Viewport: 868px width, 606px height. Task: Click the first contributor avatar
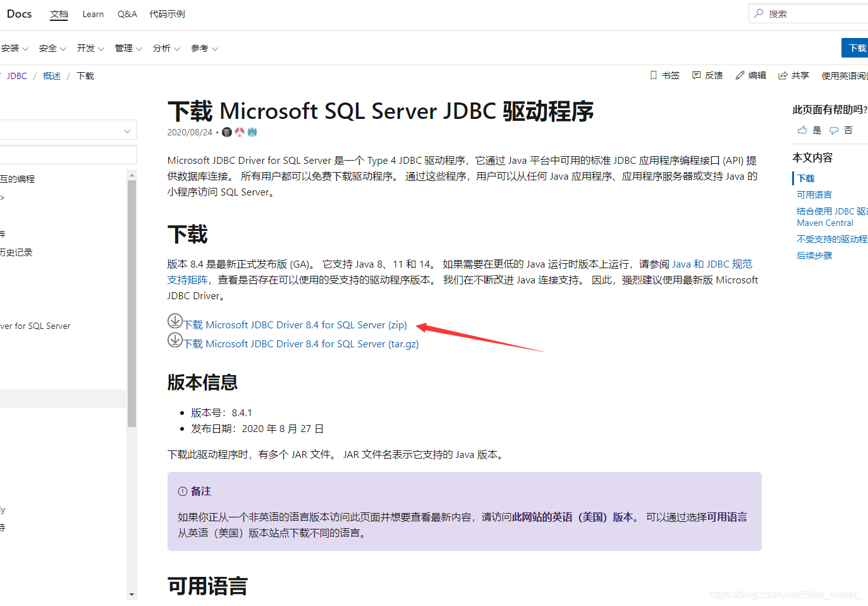pos(227,132)
